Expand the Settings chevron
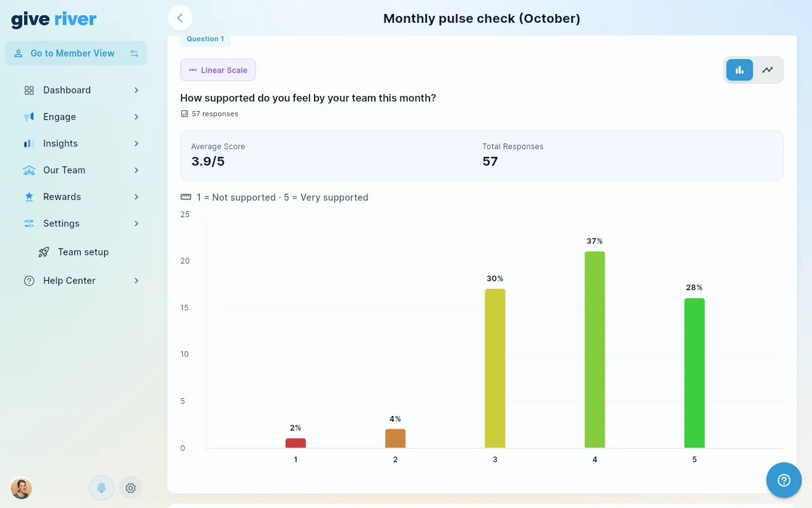This screenshot has height=508, width=812. tap(136, 224)
